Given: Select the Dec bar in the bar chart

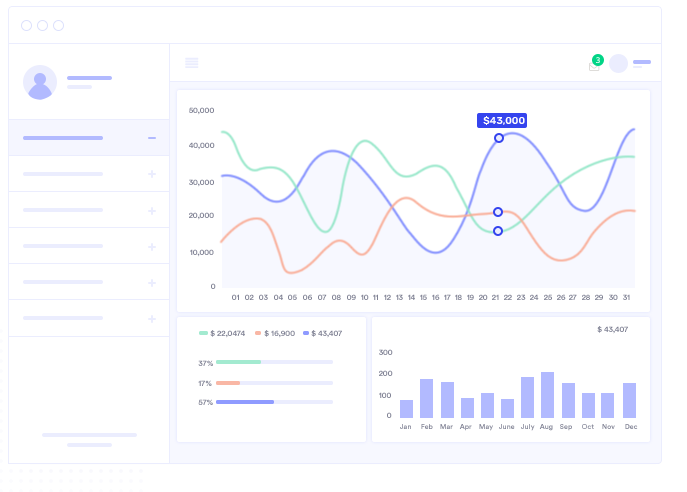Looking at the screenshot, I should click(630, 400).
